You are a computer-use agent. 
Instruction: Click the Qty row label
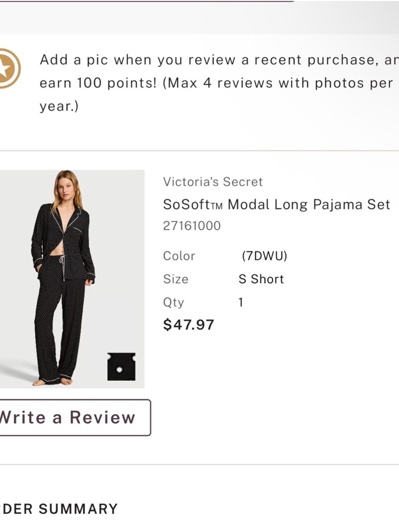click(173, 302)
